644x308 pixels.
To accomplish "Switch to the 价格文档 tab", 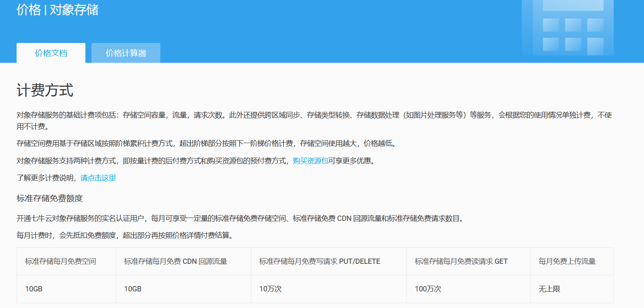I will click(51, 53).
